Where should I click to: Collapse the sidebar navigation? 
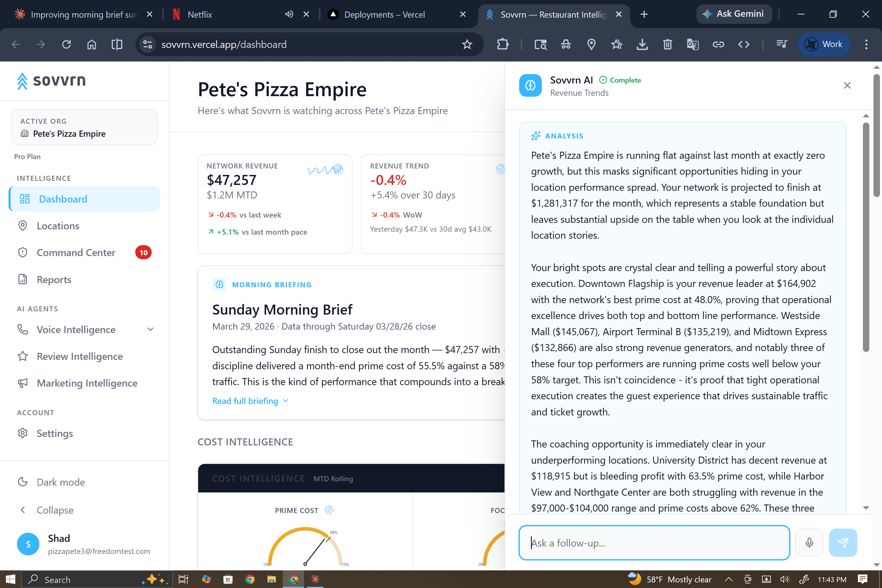[55, 510]
